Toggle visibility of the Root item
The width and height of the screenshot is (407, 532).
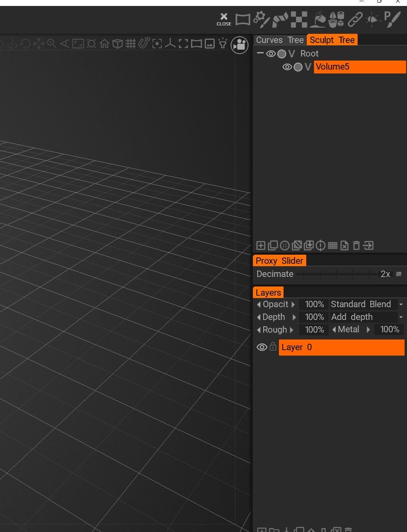pos(271,54)
